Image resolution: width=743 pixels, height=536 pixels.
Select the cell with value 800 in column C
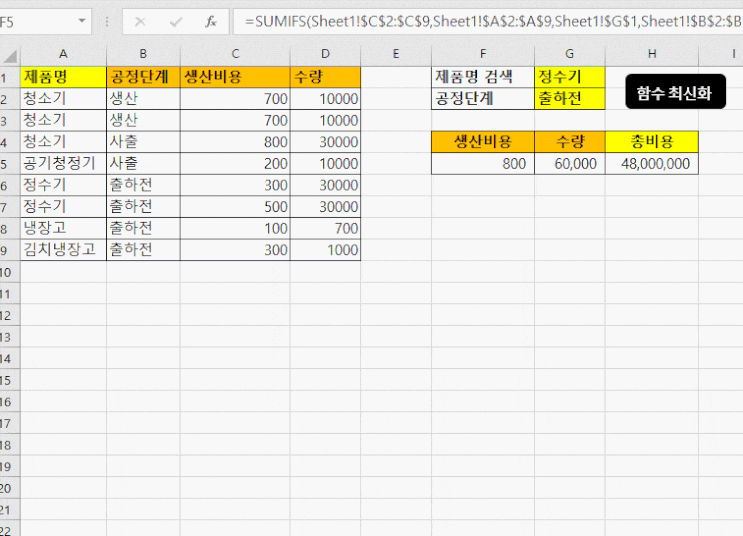pyautogui.click(x=235, y=142)
